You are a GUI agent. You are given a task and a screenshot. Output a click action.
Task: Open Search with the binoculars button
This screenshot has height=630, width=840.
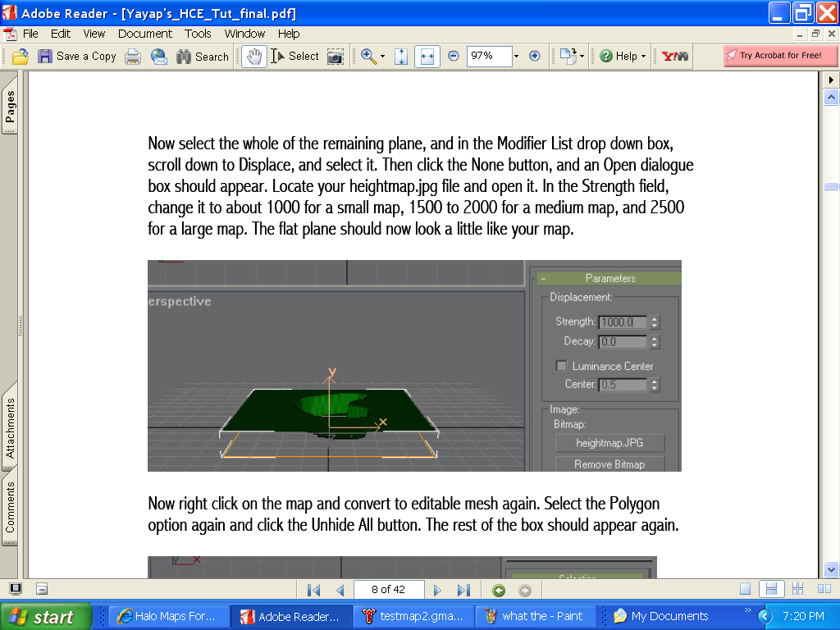pyautogui.click(x=203, y=57)
